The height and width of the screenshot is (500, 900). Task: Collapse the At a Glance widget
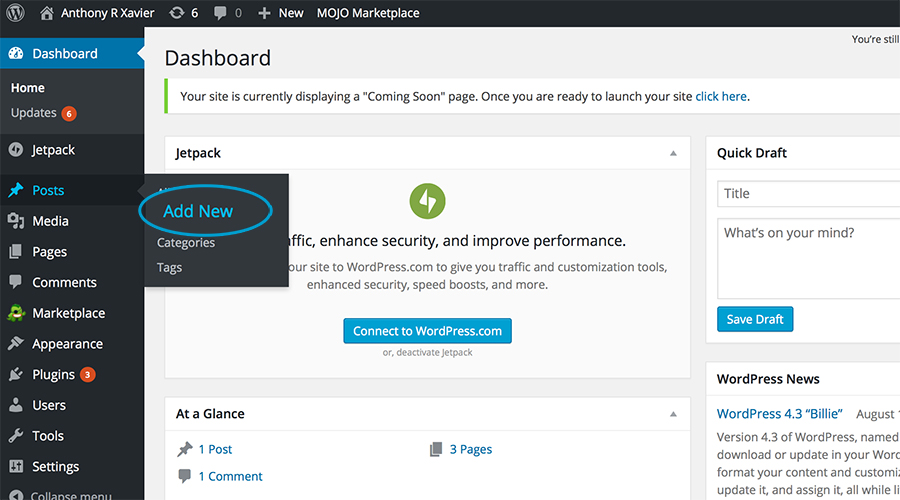click(x=673, y=414)
